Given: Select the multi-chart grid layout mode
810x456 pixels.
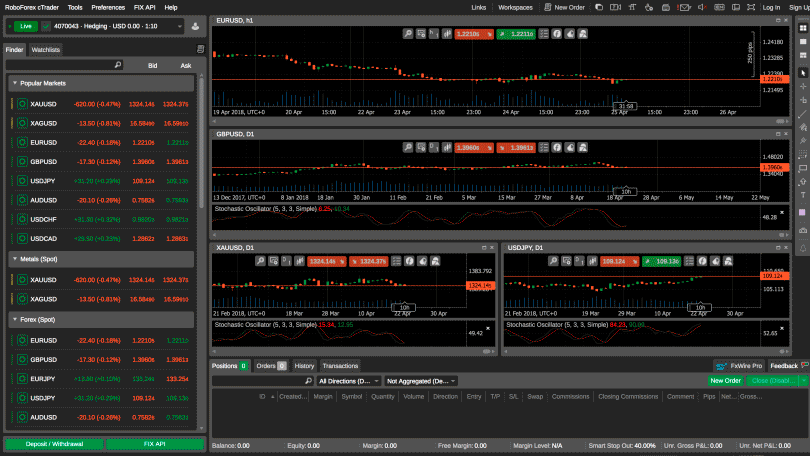Looking at the screenshot, I should pos(802,27).
